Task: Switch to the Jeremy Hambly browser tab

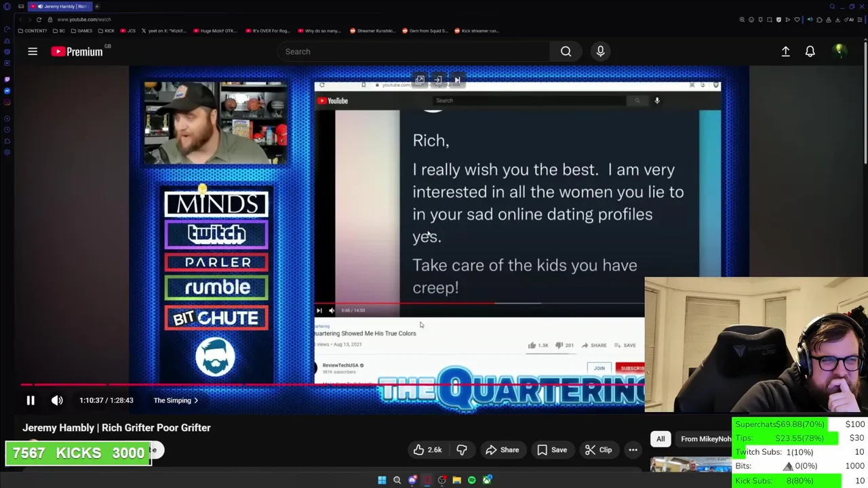Action: coord(60,6)
